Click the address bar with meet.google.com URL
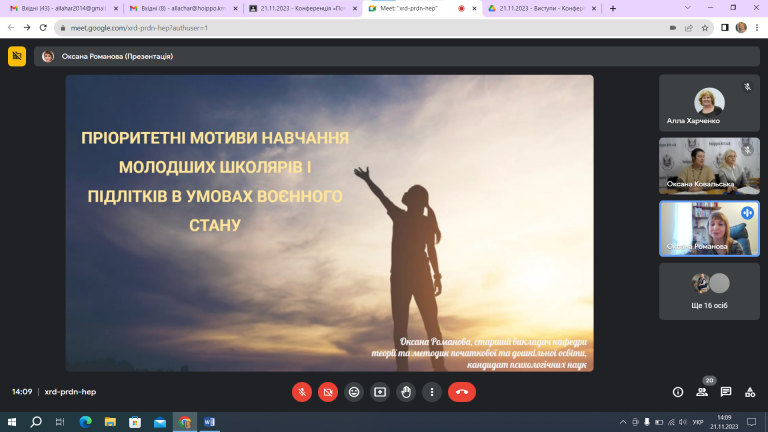This screenshot has width=768, height=432. (x=362, y=28)
